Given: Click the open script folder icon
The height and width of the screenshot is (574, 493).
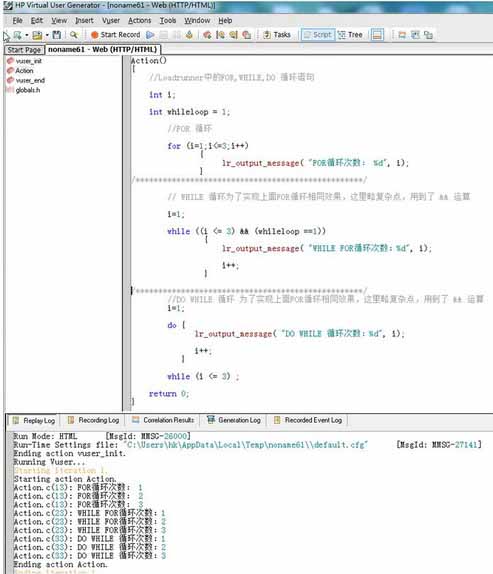Looking at the screenshot, I should pyautogui.click(x=37, y=35).
